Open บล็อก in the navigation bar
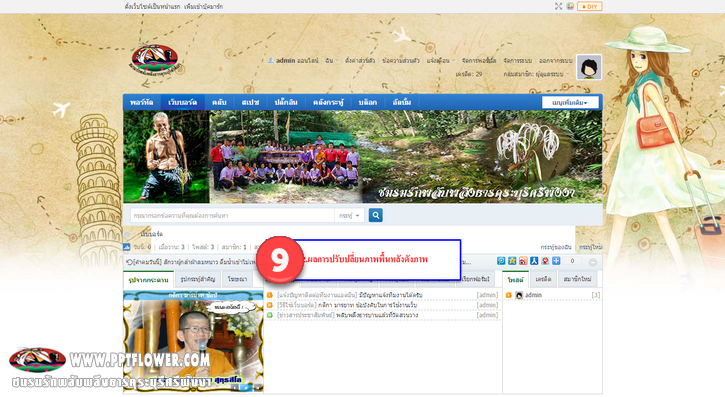725x397 pixels. coord(368,102)
